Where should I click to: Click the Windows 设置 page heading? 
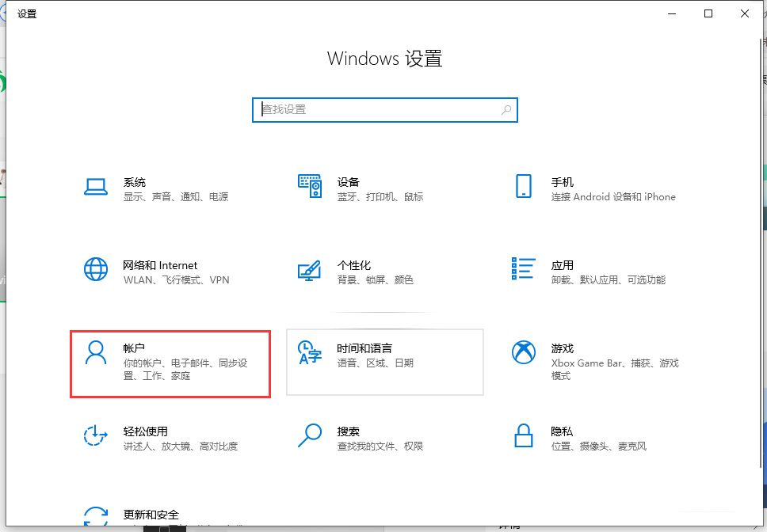tap(385, 59)
